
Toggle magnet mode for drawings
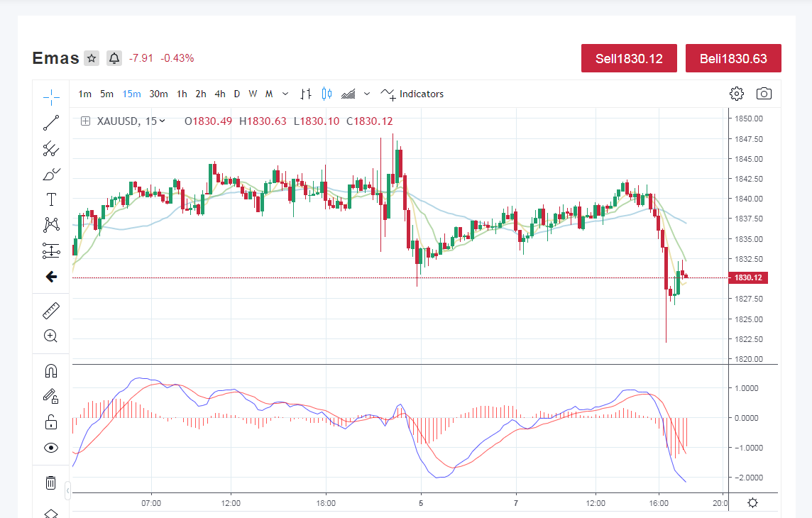(x=51, y=371)
